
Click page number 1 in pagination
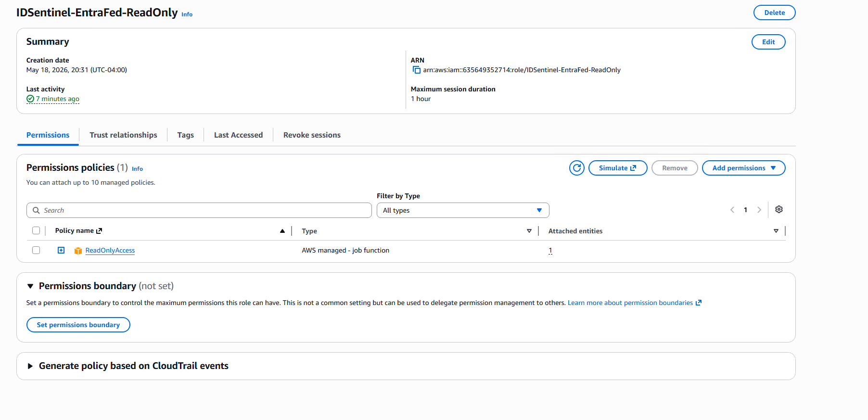[x=745, y=210]
